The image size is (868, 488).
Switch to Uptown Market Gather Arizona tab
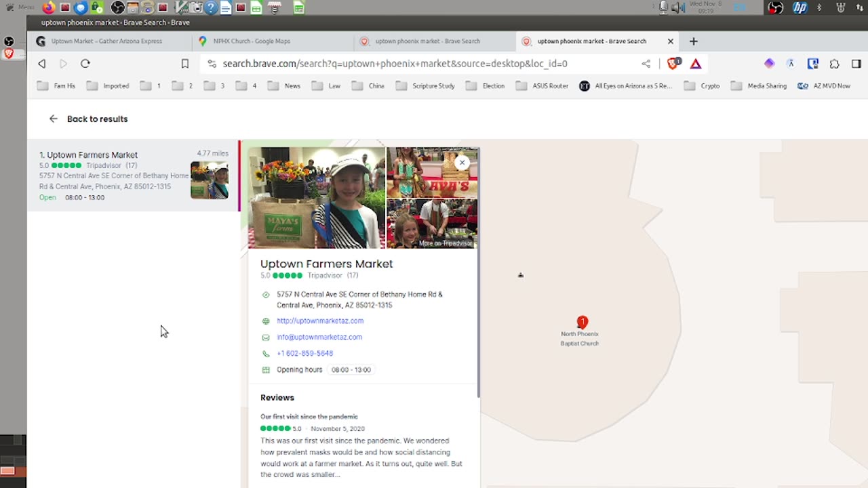point(108,41)
